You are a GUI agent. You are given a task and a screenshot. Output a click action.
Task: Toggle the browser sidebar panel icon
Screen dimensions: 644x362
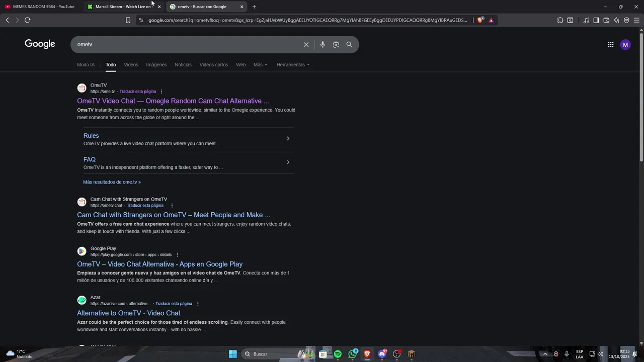point(596,20)
